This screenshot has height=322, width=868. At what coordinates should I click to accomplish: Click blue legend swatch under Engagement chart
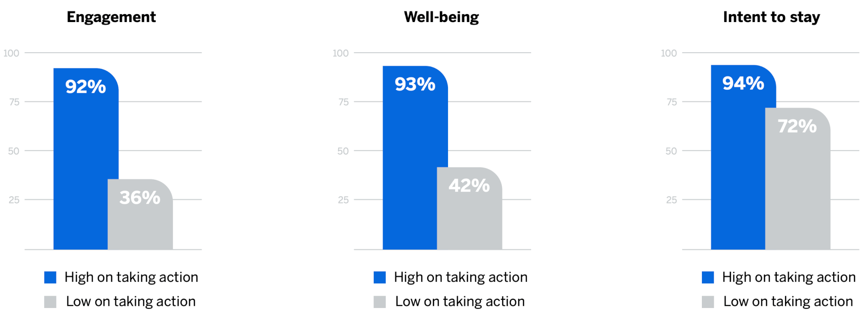click(x=50, y=278)
